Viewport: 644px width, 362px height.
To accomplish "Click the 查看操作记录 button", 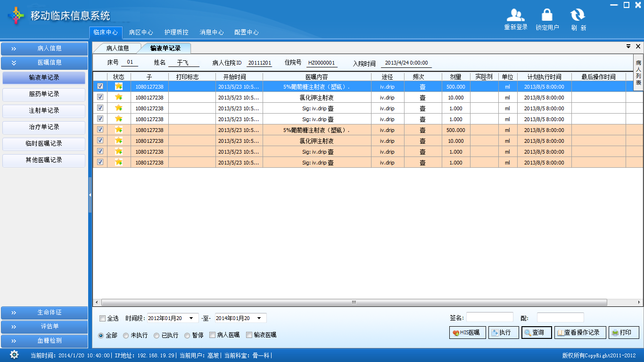I will coord(580,333).
